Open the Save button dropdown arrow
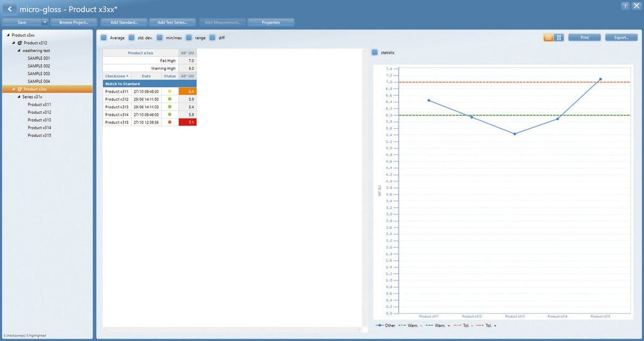The width and height of the screenshot is (644, 341). pos(45,22)
